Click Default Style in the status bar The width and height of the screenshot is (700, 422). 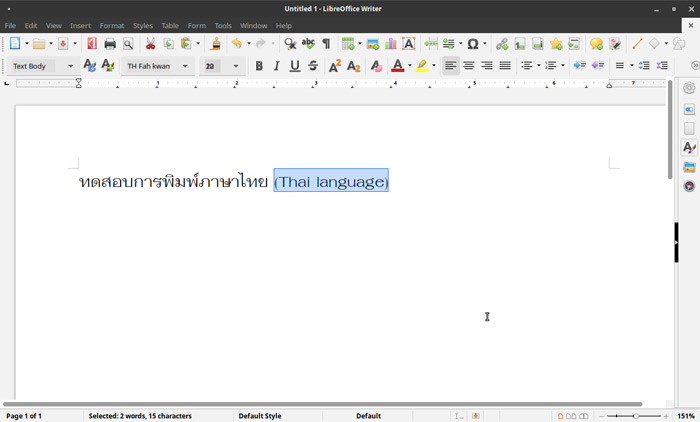coord(260,416)
